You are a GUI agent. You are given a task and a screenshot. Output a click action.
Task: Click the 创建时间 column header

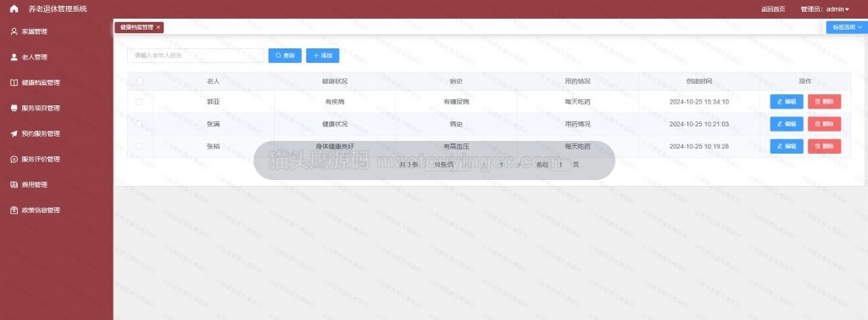(x=699, y=81)
